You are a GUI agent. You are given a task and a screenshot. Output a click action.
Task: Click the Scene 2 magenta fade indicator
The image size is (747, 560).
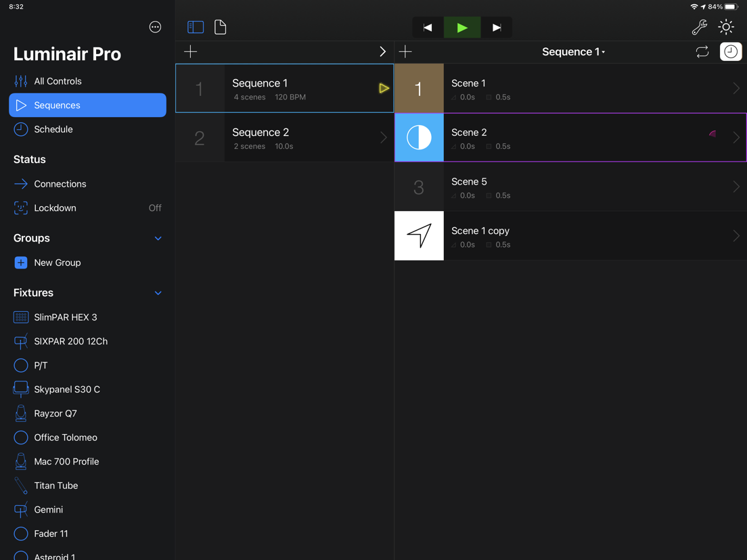click(x=712, y=134)
